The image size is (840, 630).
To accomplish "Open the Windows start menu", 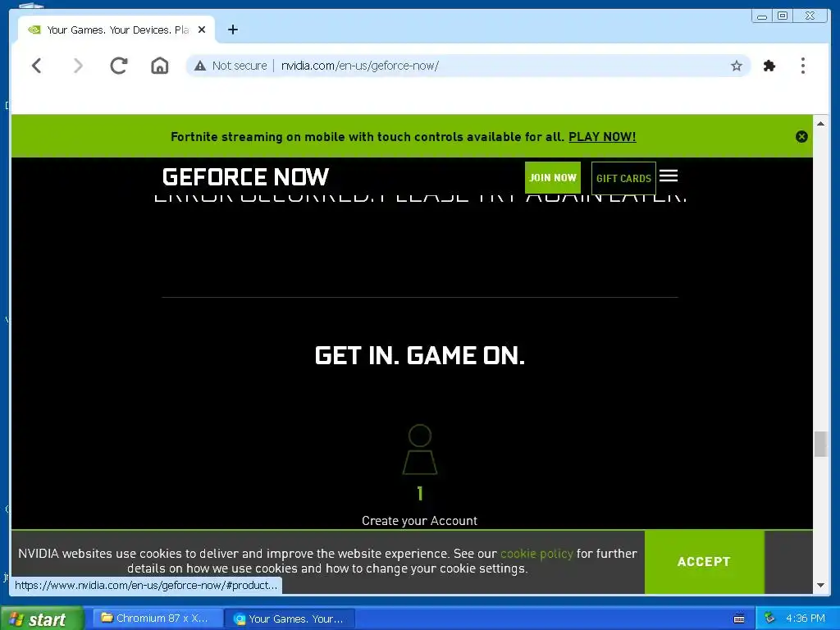I will click(x=42, y=619).
